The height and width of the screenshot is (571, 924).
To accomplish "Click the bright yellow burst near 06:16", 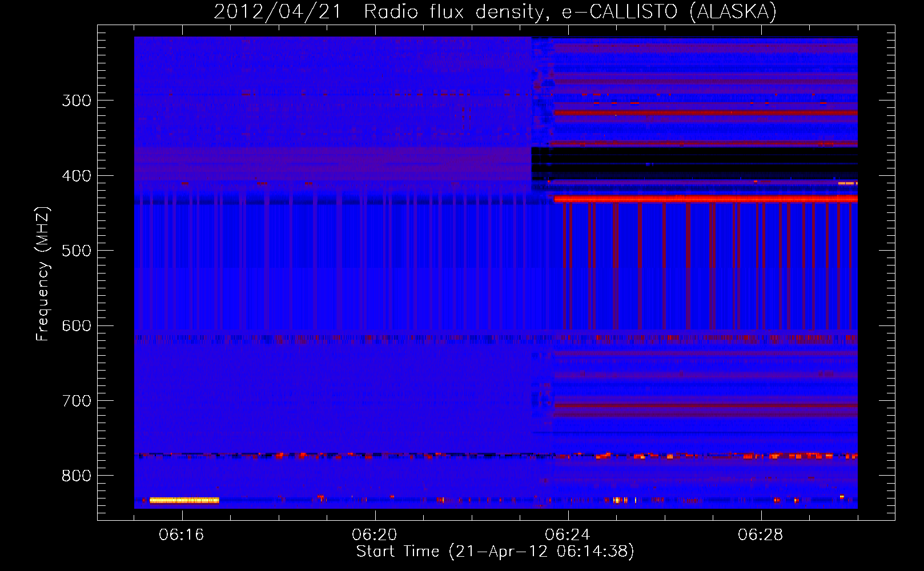I will coord(184,501).
